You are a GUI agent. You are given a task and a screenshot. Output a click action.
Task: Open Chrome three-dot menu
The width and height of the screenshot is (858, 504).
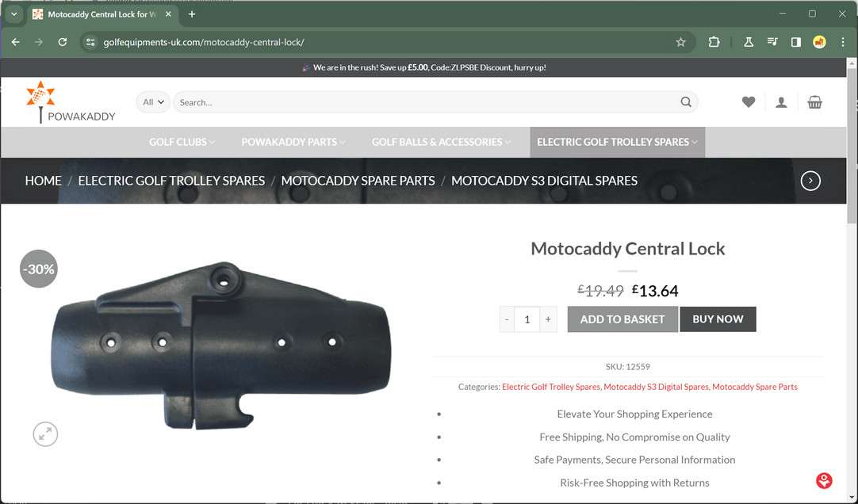(843, 42)
